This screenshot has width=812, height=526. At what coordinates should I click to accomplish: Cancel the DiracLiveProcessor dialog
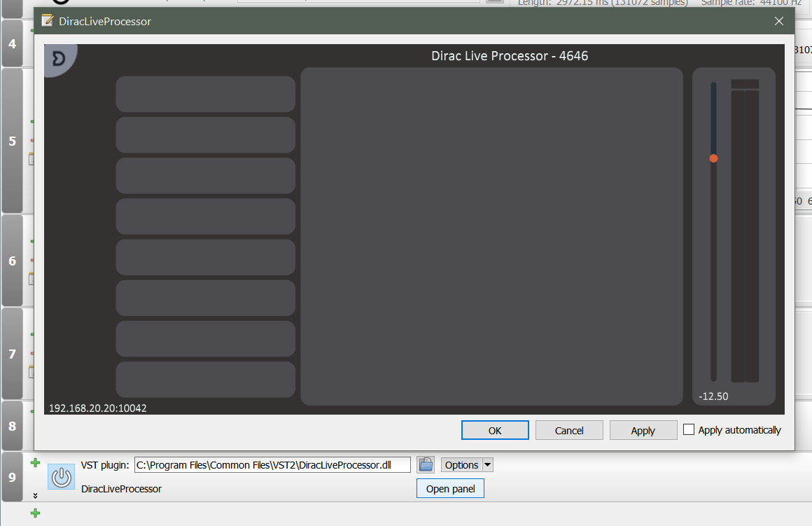(569, 430)
